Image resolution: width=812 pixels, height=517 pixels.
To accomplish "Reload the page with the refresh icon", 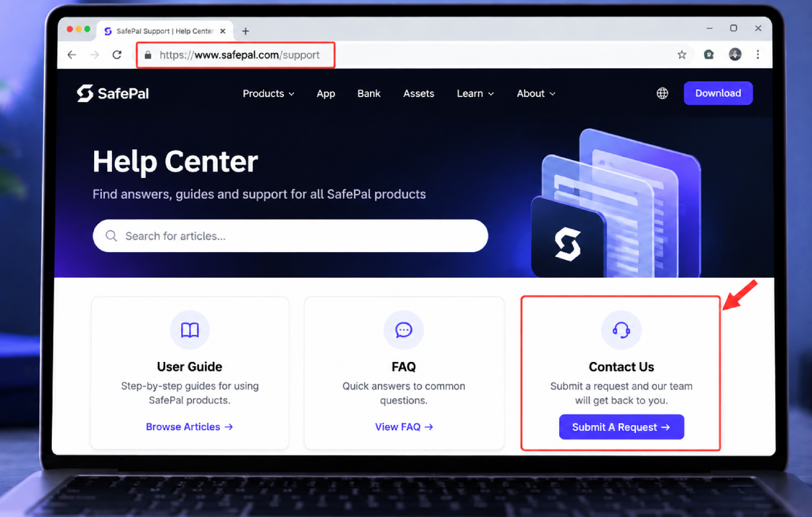I will 117,55.
